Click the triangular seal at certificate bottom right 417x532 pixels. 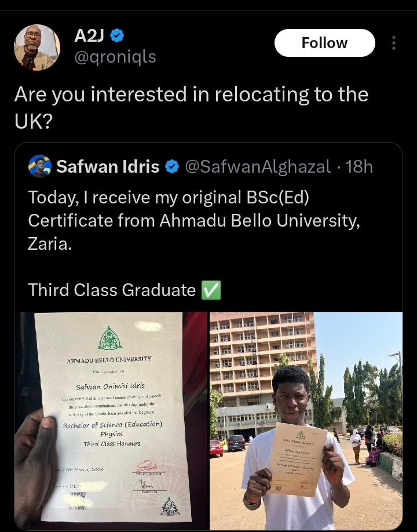170,506
